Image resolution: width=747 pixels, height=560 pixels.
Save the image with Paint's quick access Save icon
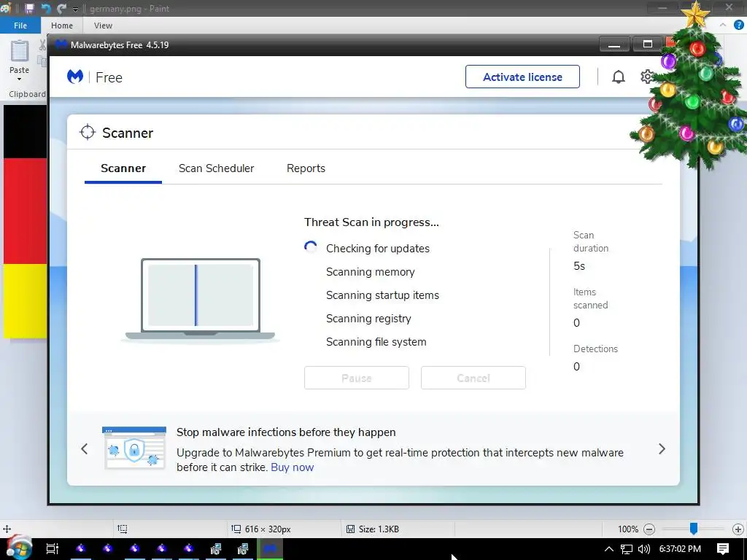[x=29, y=8]
